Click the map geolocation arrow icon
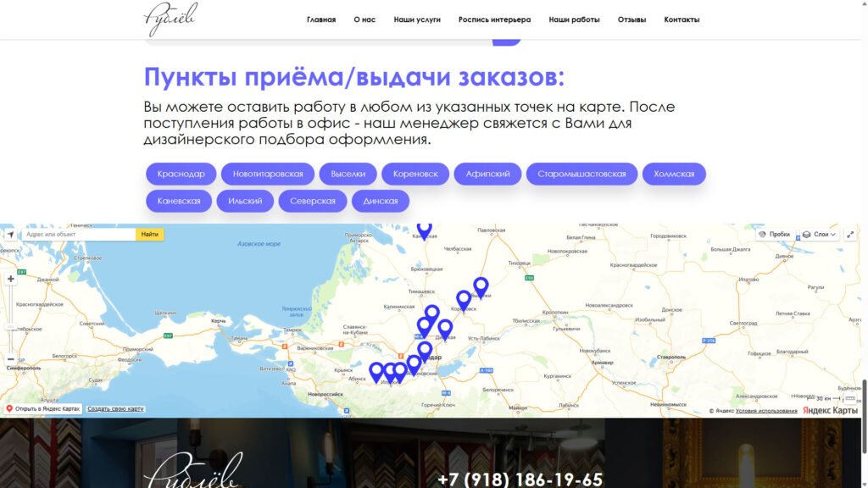The width and height of the screenshot is (868, 488). [10, 235]
